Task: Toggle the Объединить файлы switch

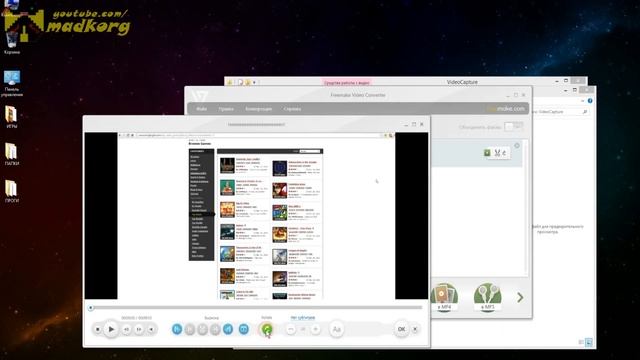Action: coord(513,127)
